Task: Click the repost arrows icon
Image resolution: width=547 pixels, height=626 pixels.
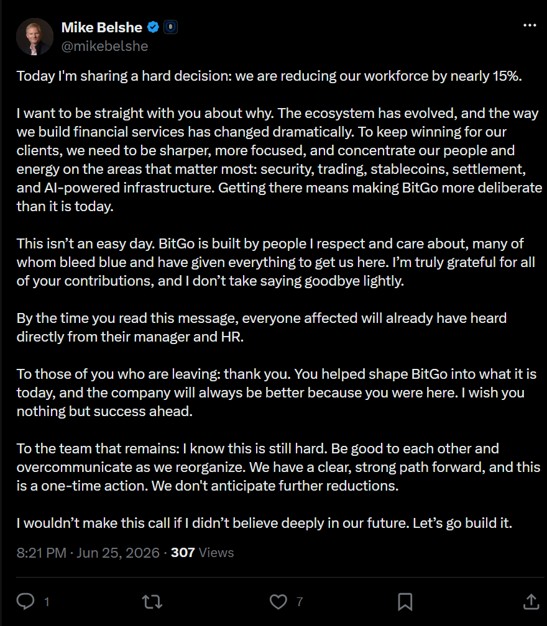Action: pyautogui.click(x=152, y=601)
